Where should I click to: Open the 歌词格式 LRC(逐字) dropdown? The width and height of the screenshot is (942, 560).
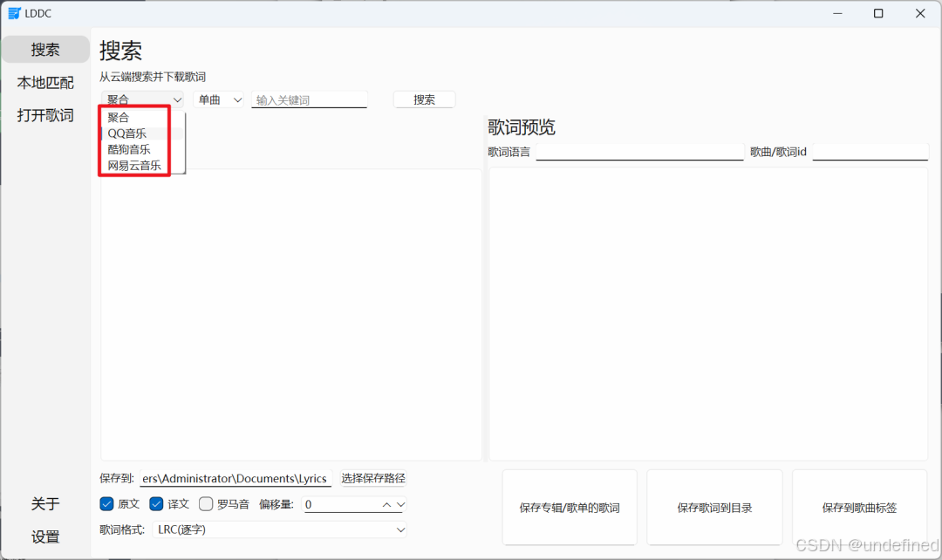(x=279, y=530)
